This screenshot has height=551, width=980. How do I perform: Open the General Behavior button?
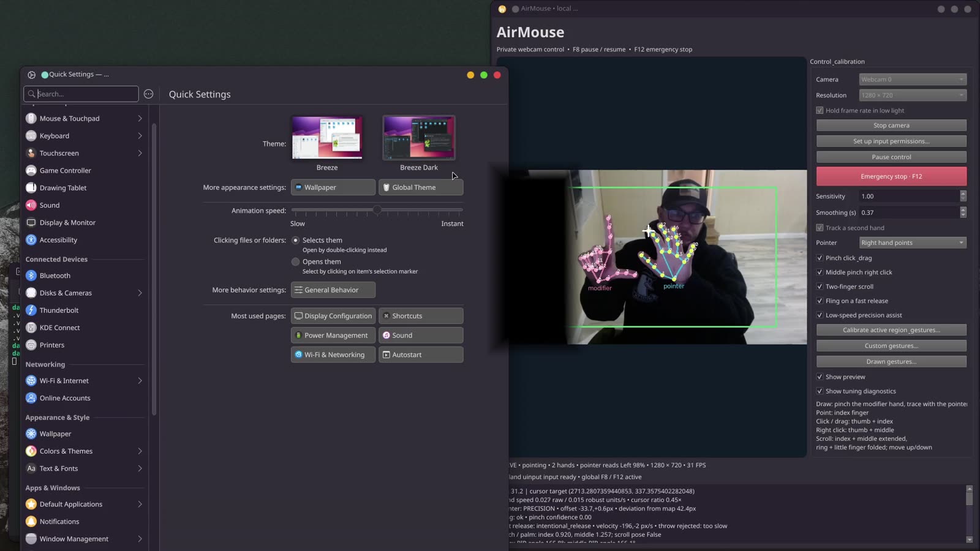point(333,290)
